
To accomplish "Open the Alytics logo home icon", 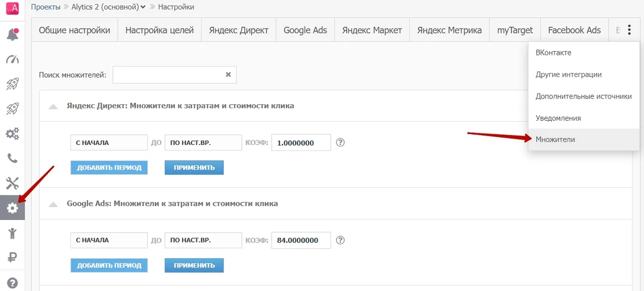I will [x=12, y=8].
